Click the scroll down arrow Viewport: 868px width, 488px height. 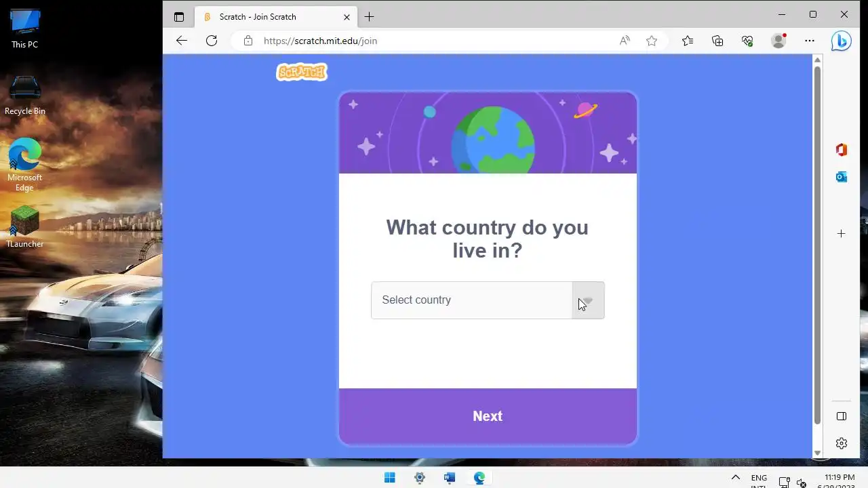coord(817,453)
